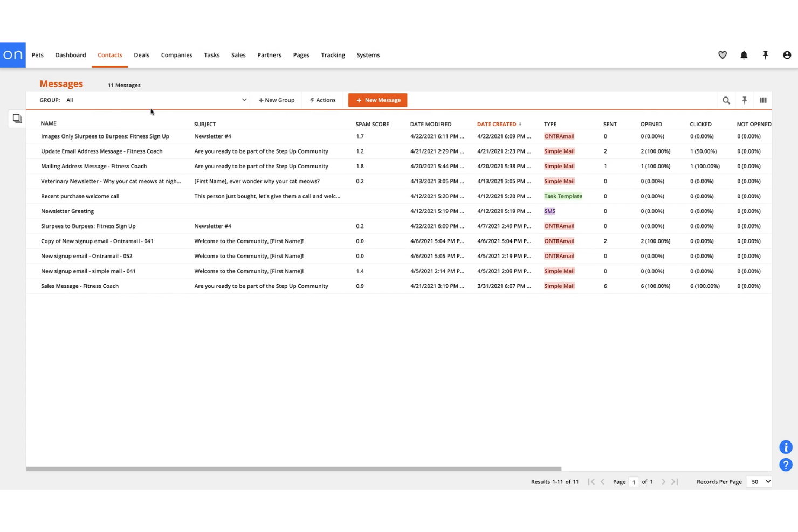Click the Page number input field
The image size is (798, 532).
(x=634, y=482)
